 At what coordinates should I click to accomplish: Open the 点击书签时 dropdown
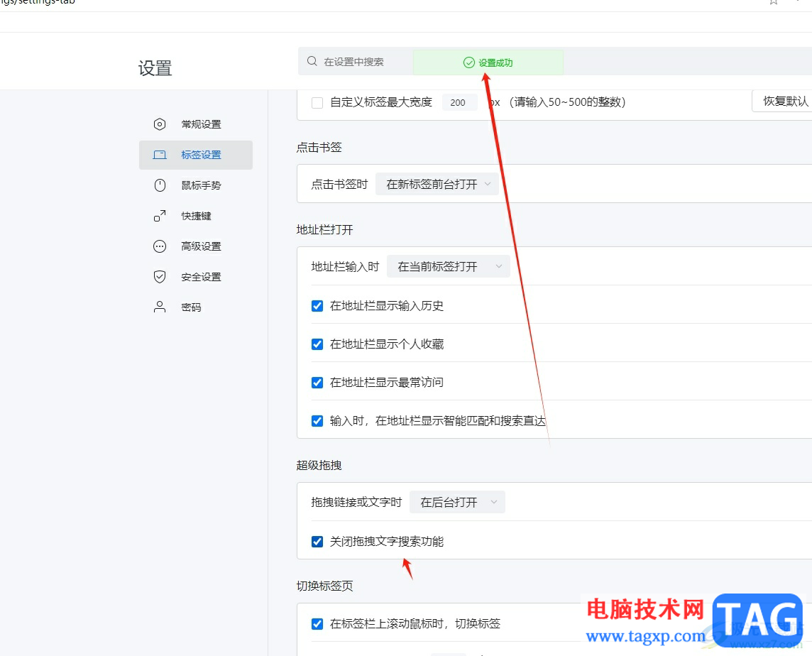point(437,183)
